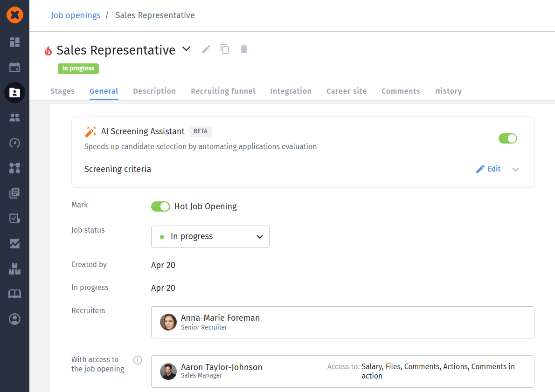Click the info icon beside access label

(x=138, y=360)
